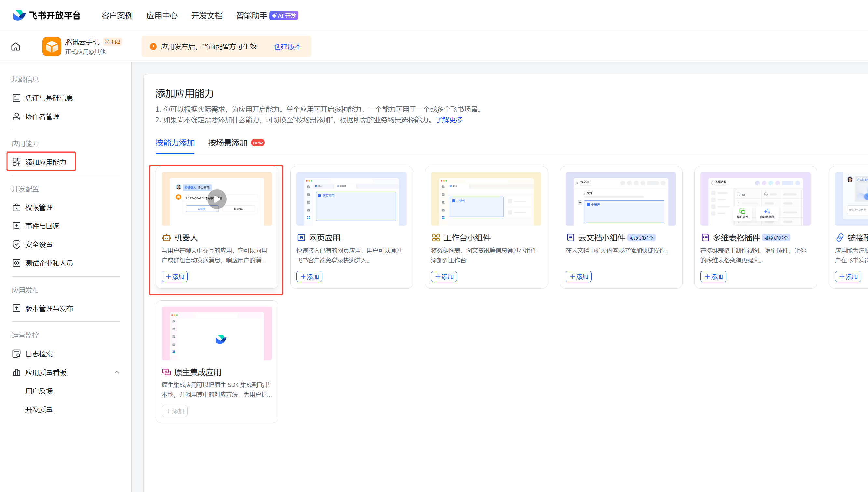Click 云文档小组件 preview thumbnail
The width and height of the screenshot is (868, 492).
coord(620,199)
